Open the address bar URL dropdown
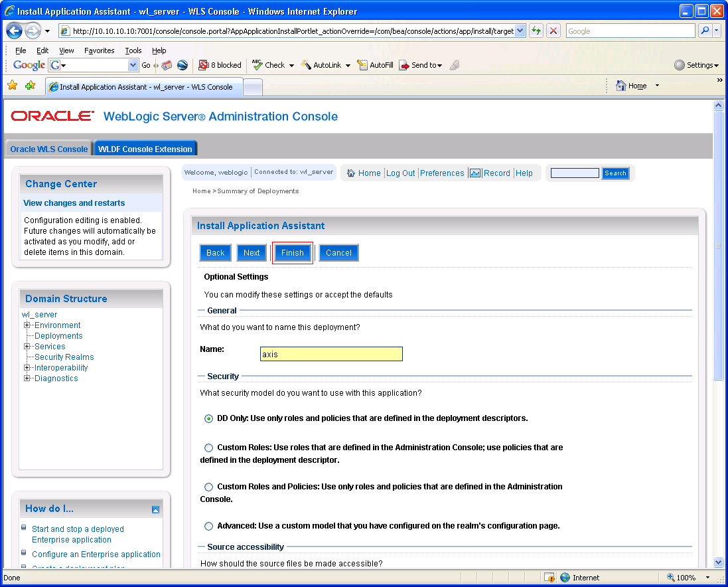The image size is (728, 587). pyautogui.click(x=520, y=31)
